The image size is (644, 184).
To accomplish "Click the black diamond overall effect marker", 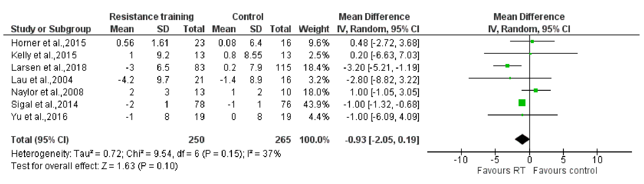I will click(522, 139).
